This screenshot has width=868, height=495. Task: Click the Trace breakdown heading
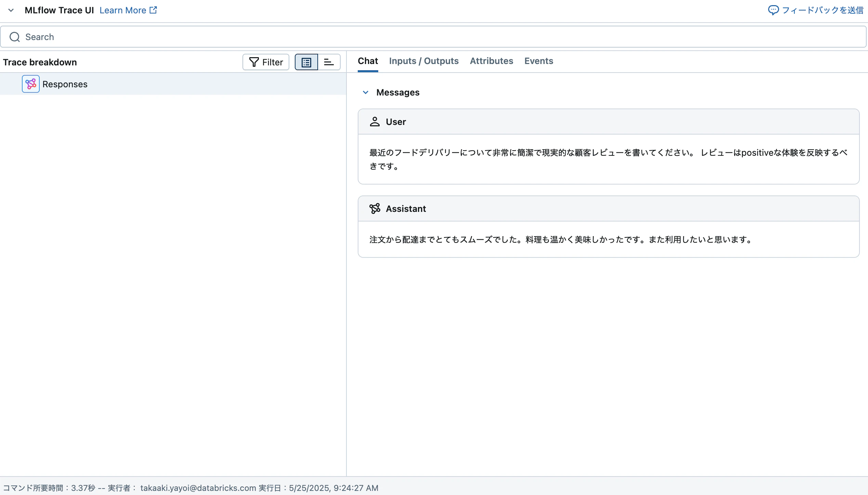(40, 62)
